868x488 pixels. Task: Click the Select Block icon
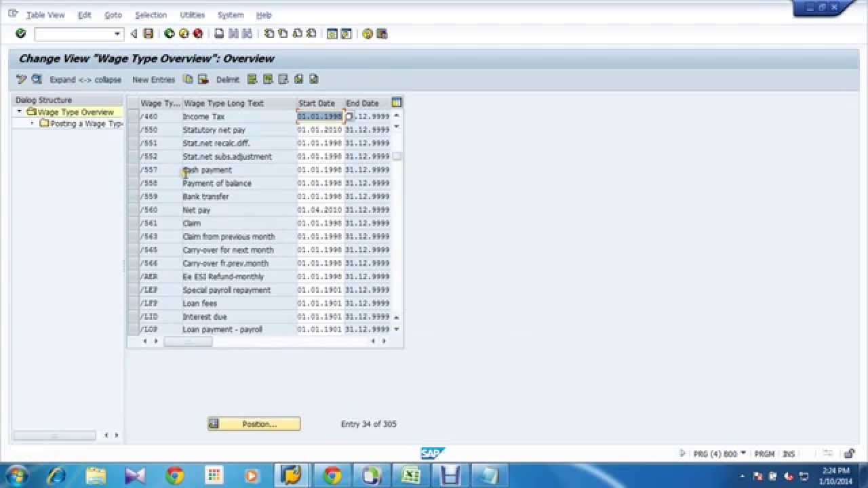(268, 79)
